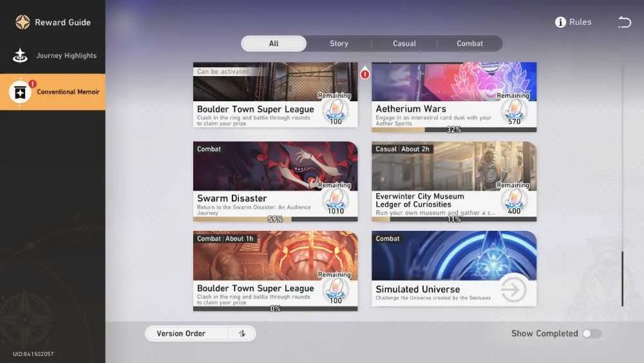Select the All filter tab
Image resolution: width=644 pixels, height=363 pixels.
[x=274, y=44]
